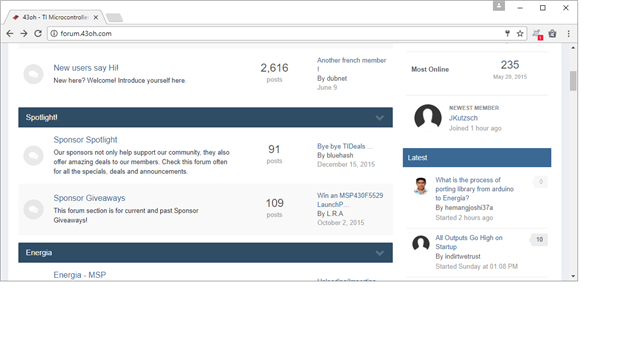
Task: Click the page scrollbar up arrow
Action: 573,48
